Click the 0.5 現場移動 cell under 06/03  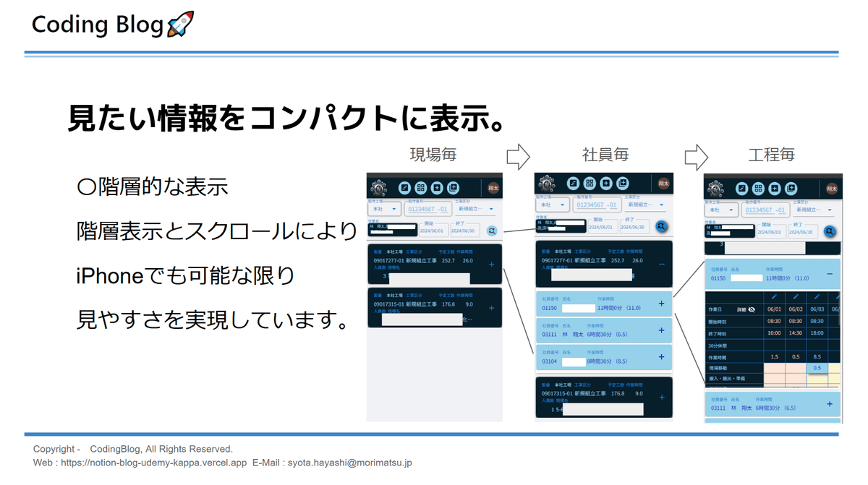tap(817, 368)
